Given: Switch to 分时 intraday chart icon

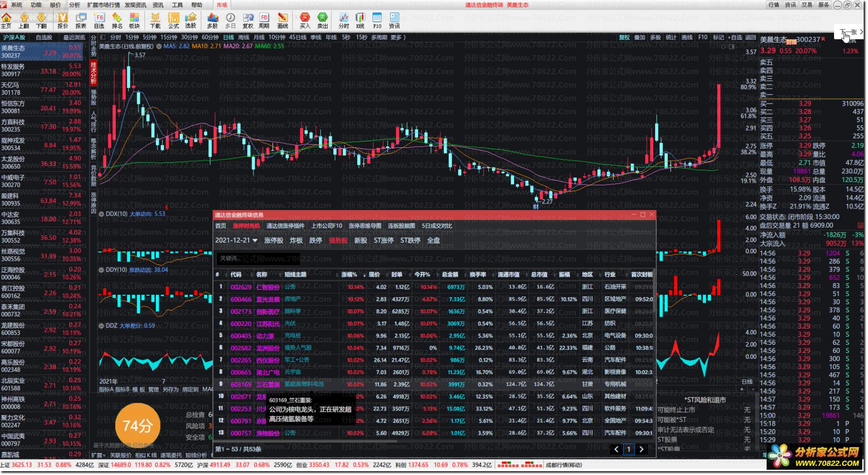Looking at the screenshot, I should (x=344, y=21).
